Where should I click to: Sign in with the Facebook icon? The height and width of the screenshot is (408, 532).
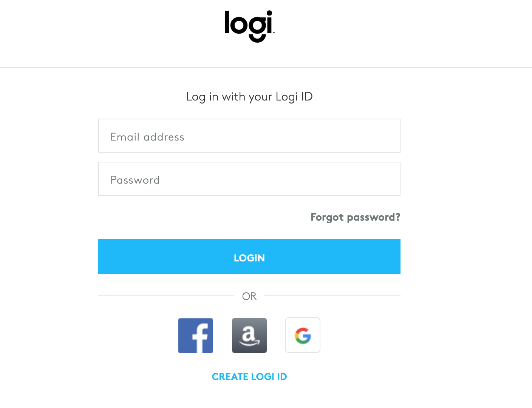[196, 335]
